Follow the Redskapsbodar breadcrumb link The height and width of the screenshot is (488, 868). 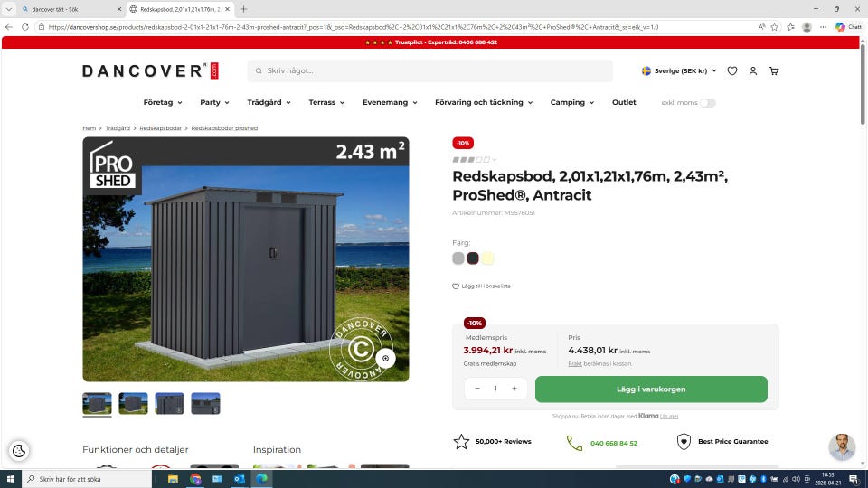tap(160, 128)
